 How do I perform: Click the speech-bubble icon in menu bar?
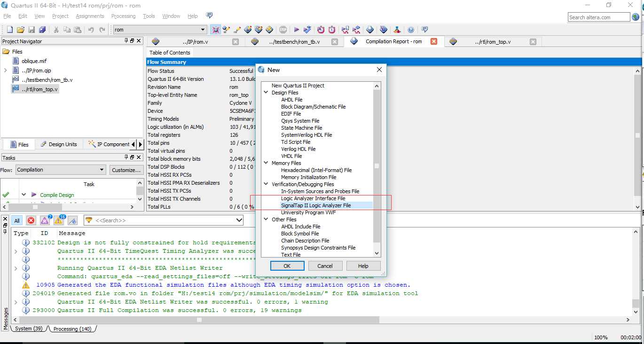pyautogui.click(x=209, y=16)
